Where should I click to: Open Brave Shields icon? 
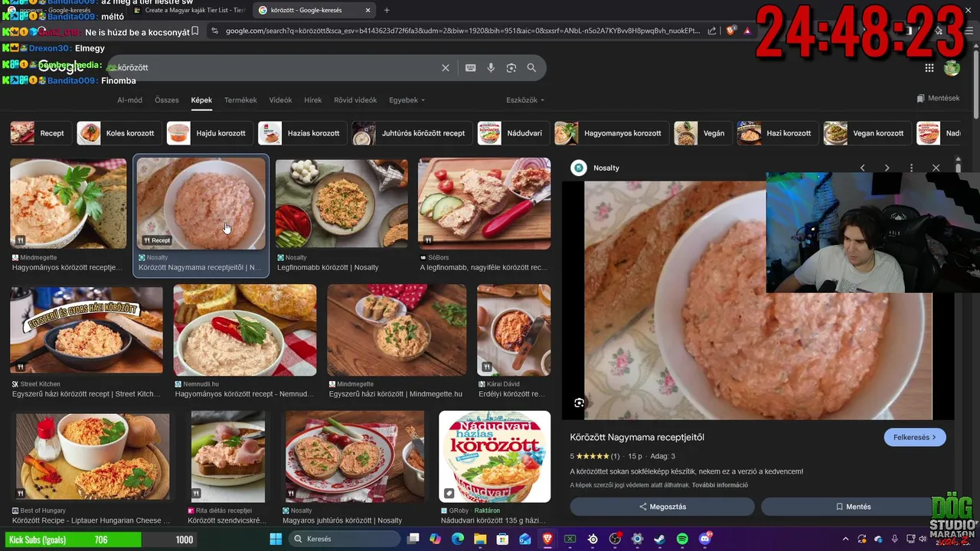[x=730, y=31]
